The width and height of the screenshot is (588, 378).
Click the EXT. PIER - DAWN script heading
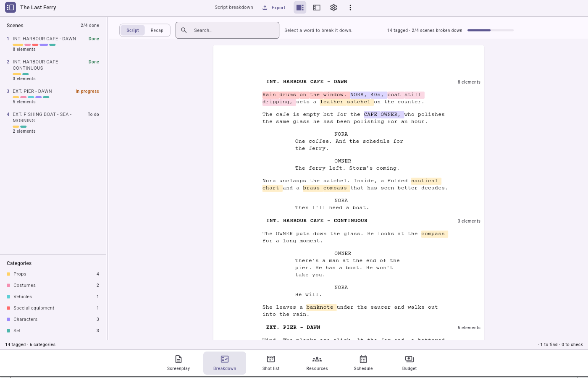pyautogui.click(x=293, y=327)
